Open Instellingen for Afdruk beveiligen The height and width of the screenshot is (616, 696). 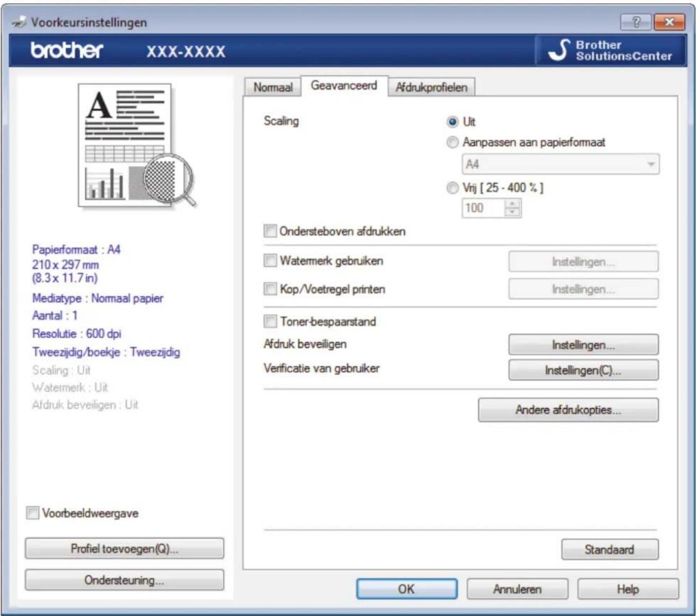pos(583,345)
